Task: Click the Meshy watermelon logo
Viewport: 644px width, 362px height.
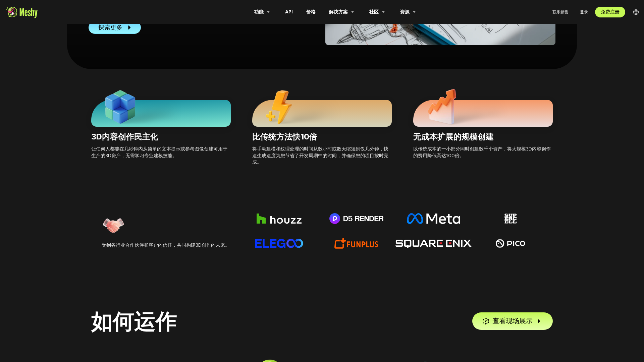Action: pos(12,12)
